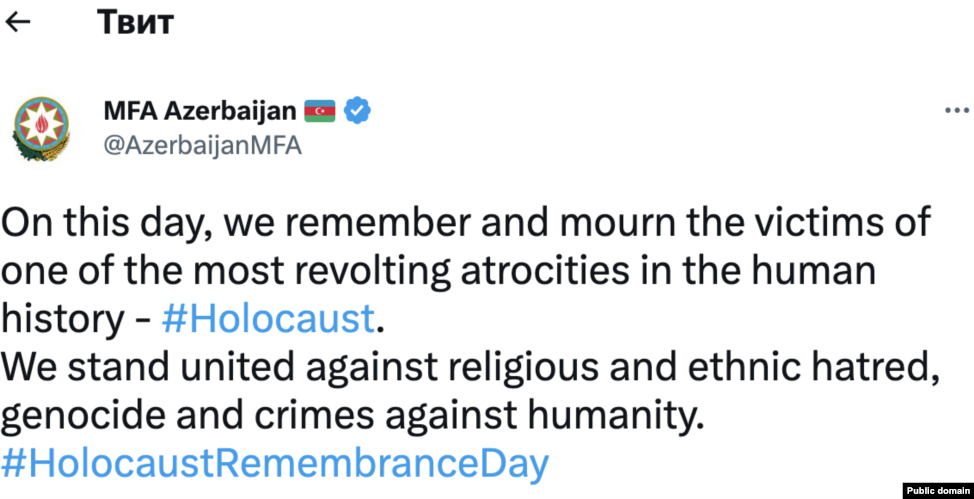The image size is (974, 499).
Task: Click the Public domain label
Action: coord(937,490)
